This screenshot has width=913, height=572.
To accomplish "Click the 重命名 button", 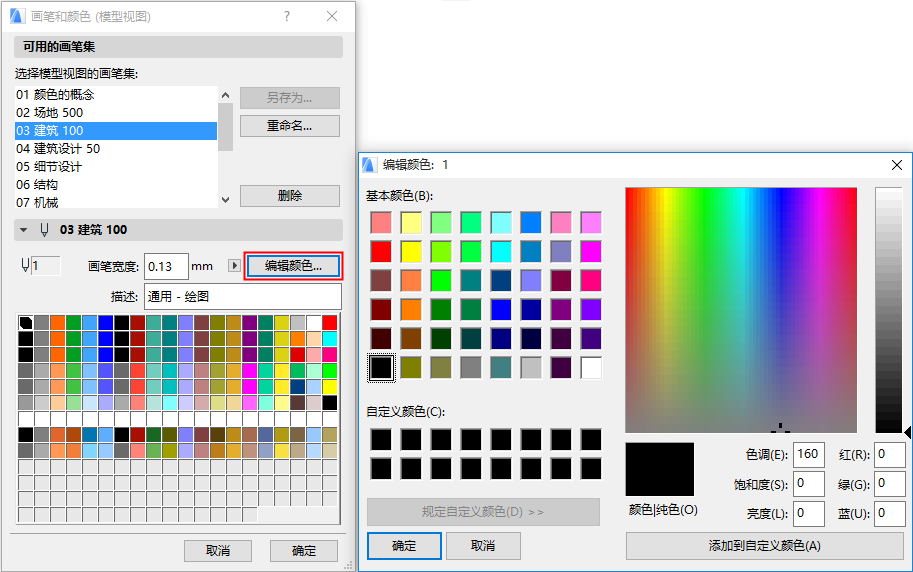I will click(289, 126).
